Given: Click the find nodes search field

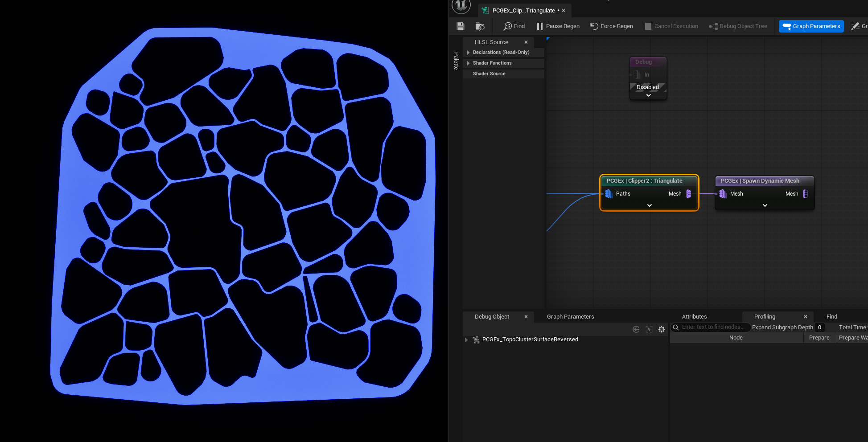Looking at the screenshot, I should [712, 327].
